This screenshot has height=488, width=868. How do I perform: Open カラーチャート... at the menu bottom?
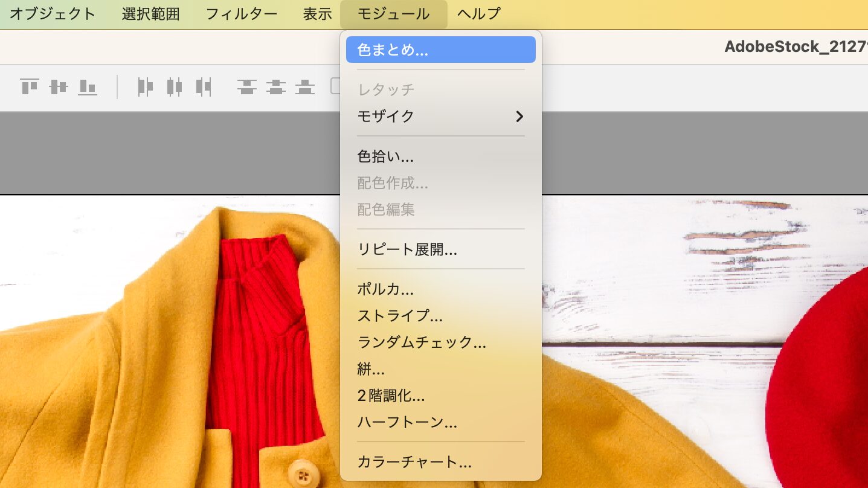(x=414, y=463)
